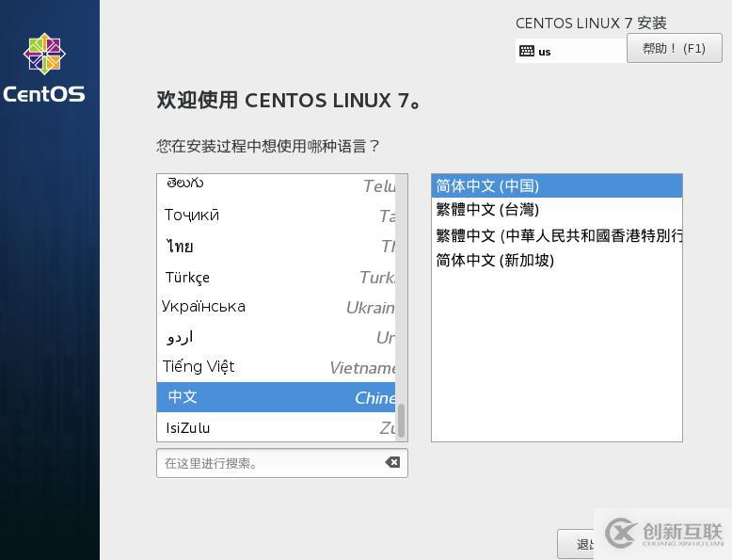The image size is (732, 560).
Task: Focus the language search input field
Action: point(282,463)
